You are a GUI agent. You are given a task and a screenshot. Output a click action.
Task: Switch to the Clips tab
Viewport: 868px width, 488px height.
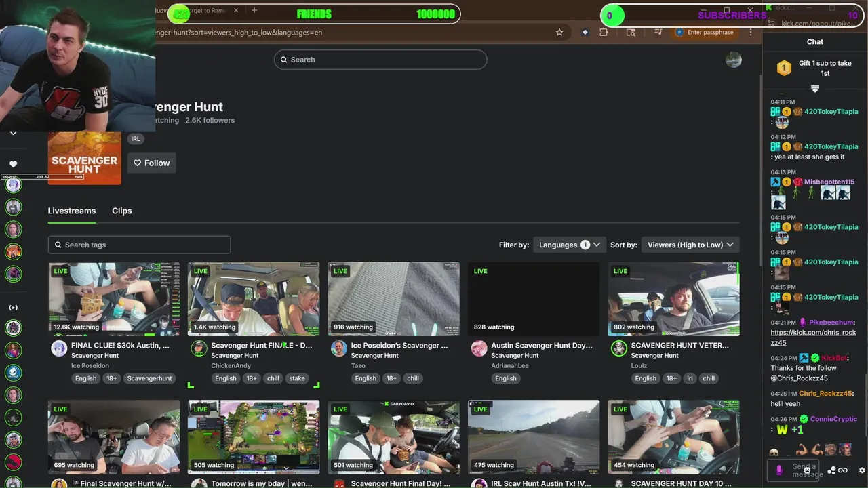pyautogui.click(x=122, y=211)
